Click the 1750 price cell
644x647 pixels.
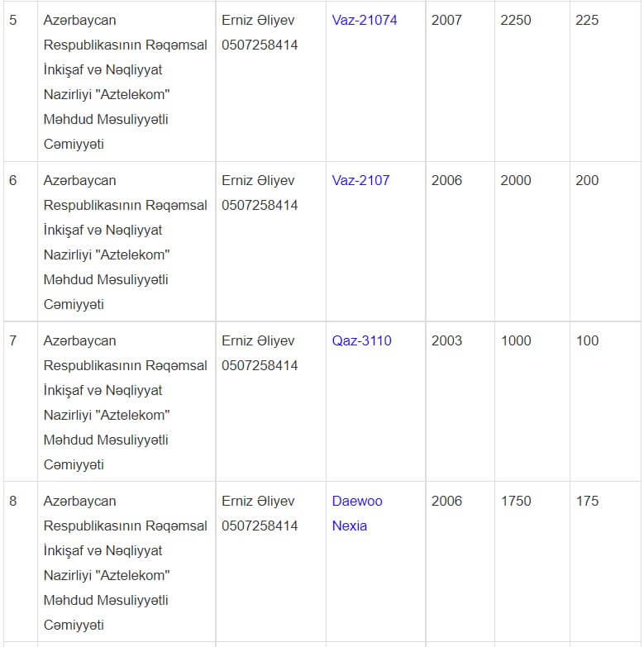click(x=516, y=501)
